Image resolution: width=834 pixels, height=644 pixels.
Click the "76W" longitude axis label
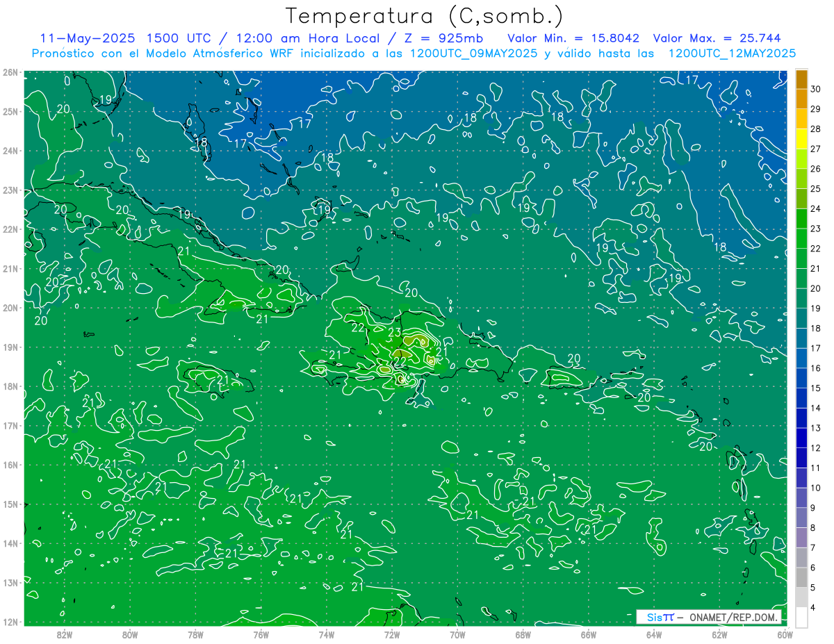(261, 634)
